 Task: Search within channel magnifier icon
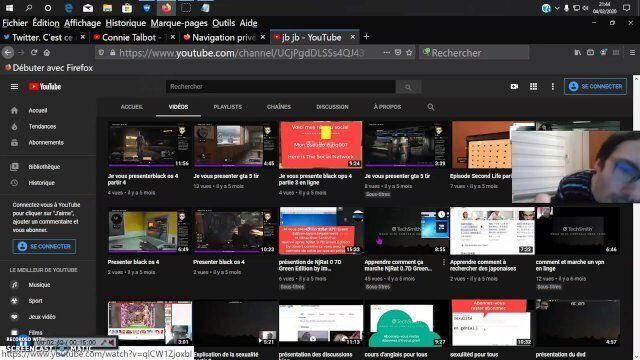431,107
